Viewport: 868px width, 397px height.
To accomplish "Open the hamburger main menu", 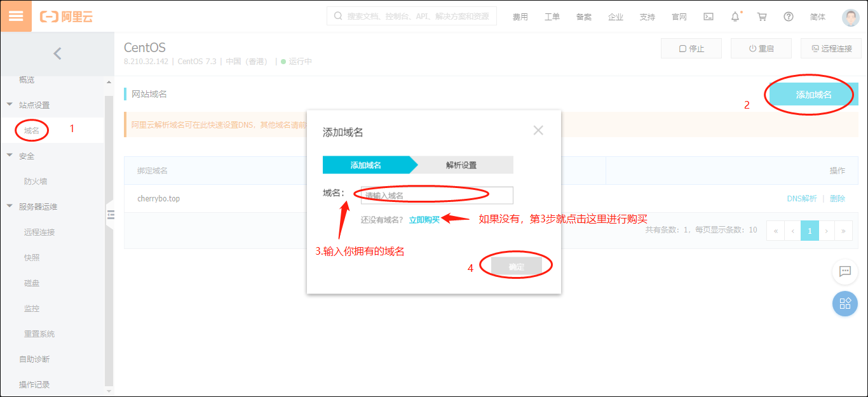I will [x=16, y=17].
